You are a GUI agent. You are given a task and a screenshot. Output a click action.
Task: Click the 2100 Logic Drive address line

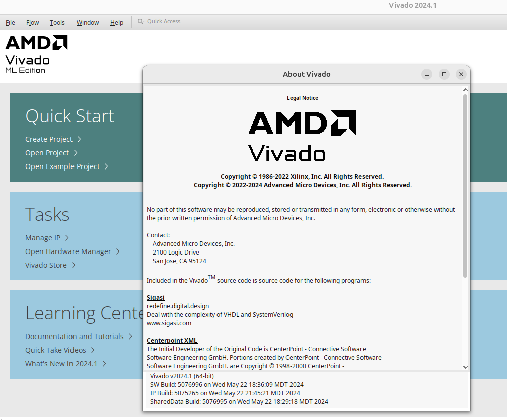coord(176,253)
